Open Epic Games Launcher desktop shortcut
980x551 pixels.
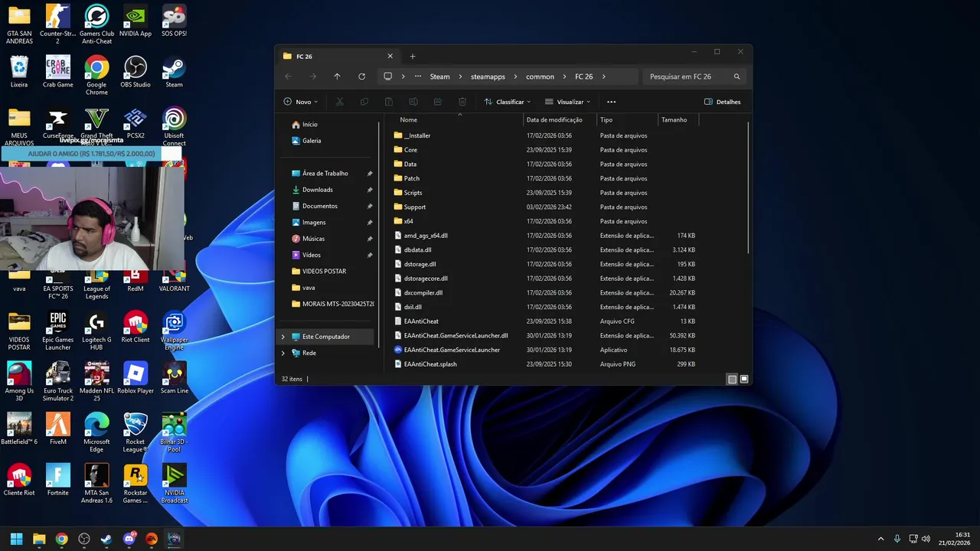(x=57, y=331)
